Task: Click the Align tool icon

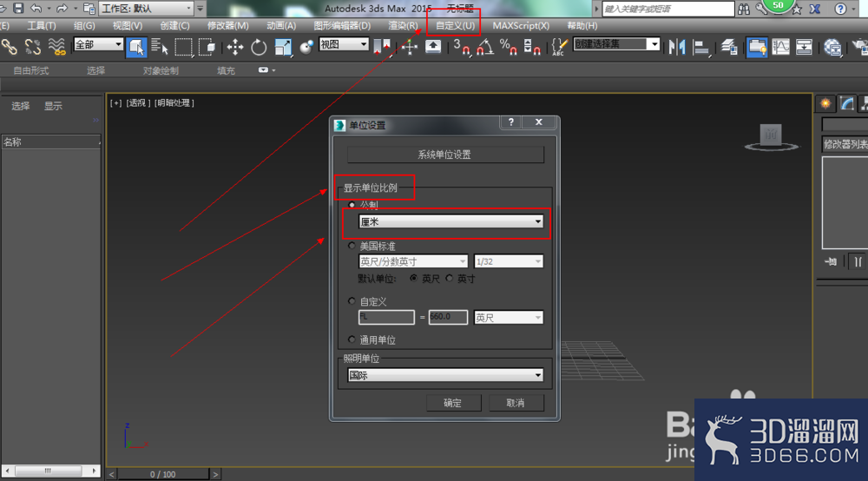Action: point(700,47)
